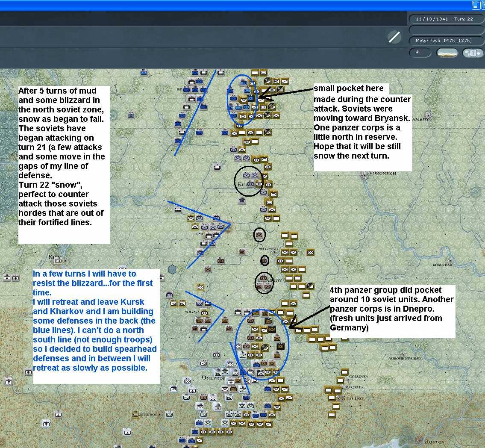
Task: Select the gray HQ counter south of Kursk
Action: coord(242,201)
